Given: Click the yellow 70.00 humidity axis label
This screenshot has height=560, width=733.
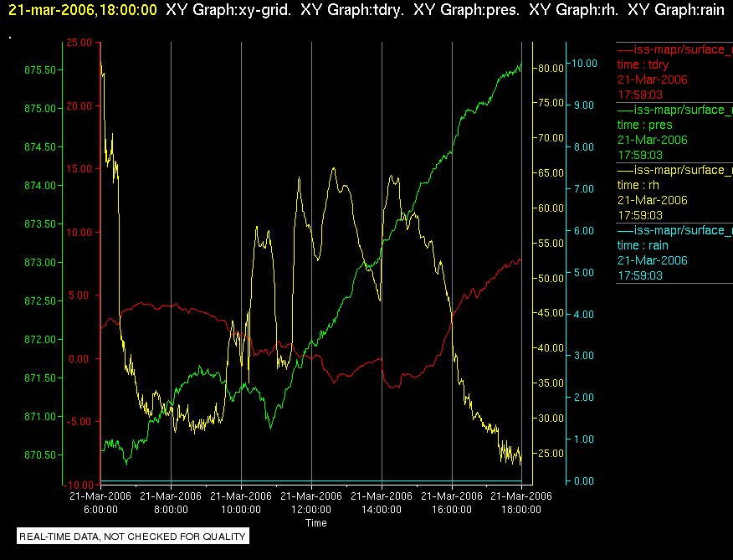Looking at the screenshot, I should pyautogui.click(x=551, y=138).
